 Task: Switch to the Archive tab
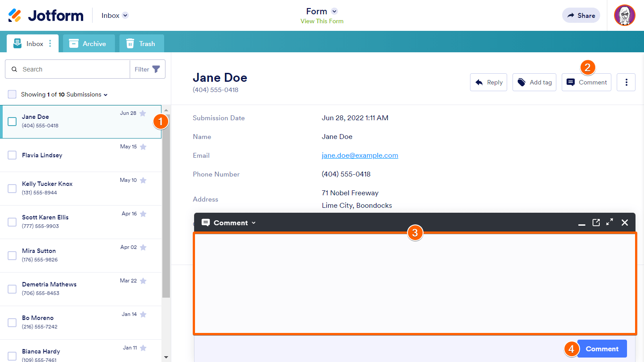pyautogui.click(x=88, y=43)
